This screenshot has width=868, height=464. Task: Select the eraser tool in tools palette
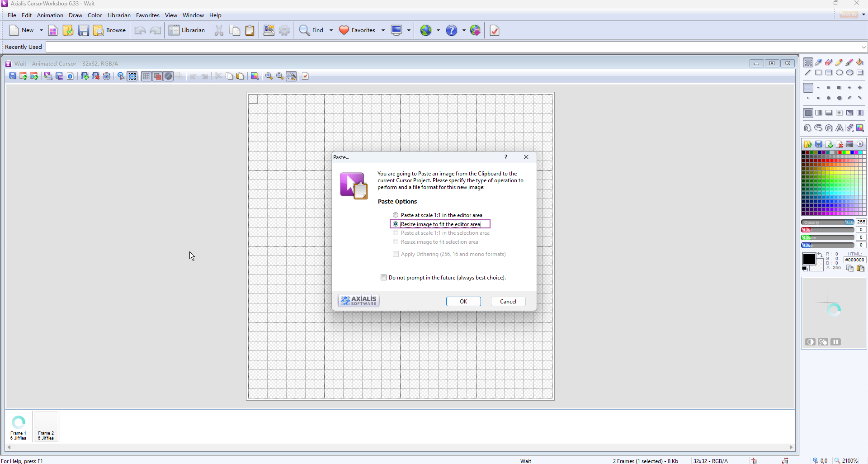click(x=829, y=62)
